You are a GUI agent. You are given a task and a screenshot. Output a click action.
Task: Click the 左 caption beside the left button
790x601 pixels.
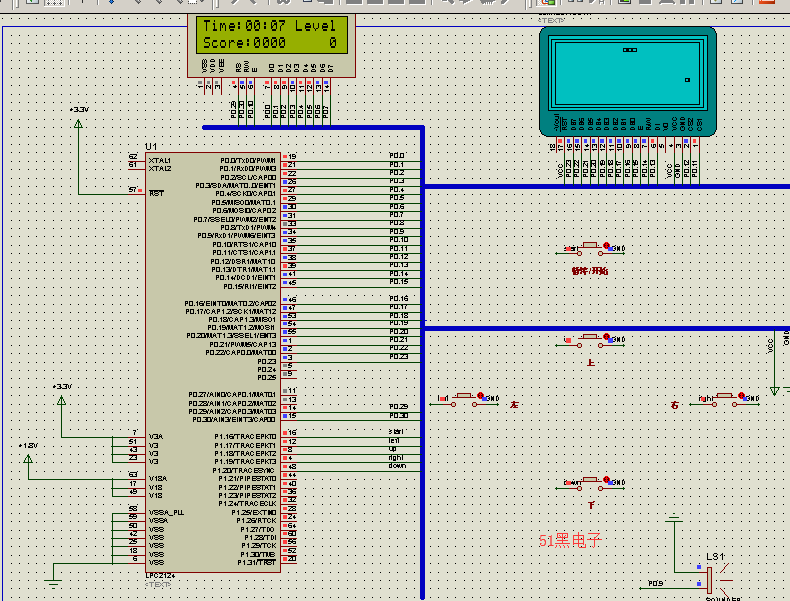pos(514,405)
